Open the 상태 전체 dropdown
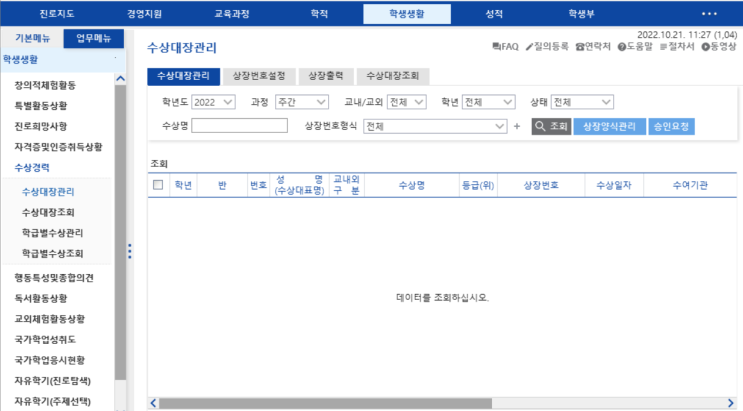The image size is (743, 411). pos(582,102)
